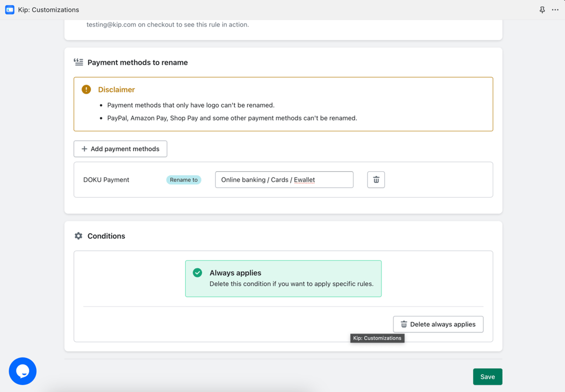The height and width of the screenshot is (392, 565).
Task: Click the Rename to badge next to DOKU Payment
Action: [183, 179]
